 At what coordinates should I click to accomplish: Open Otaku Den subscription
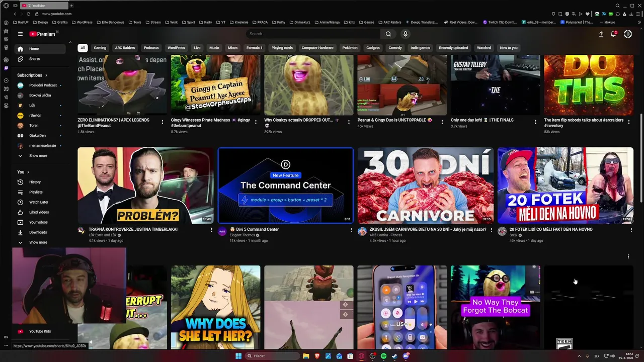coord(40,136)
